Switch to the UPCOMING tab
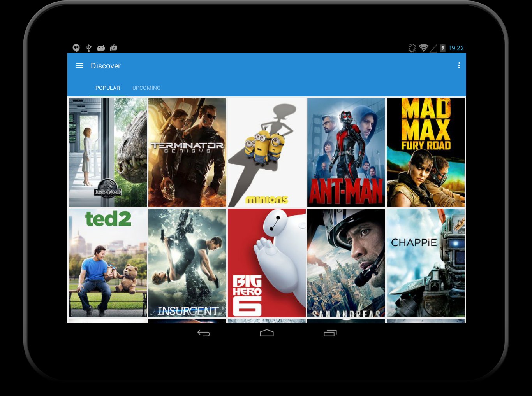 [x=146, y=88]
